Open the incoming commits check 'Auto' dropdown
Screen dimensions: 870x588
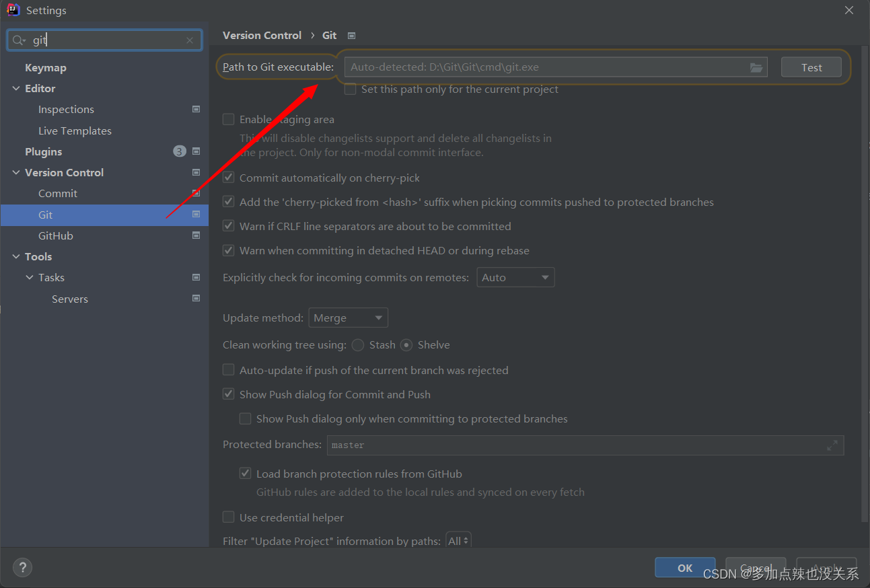coord(515,277)
